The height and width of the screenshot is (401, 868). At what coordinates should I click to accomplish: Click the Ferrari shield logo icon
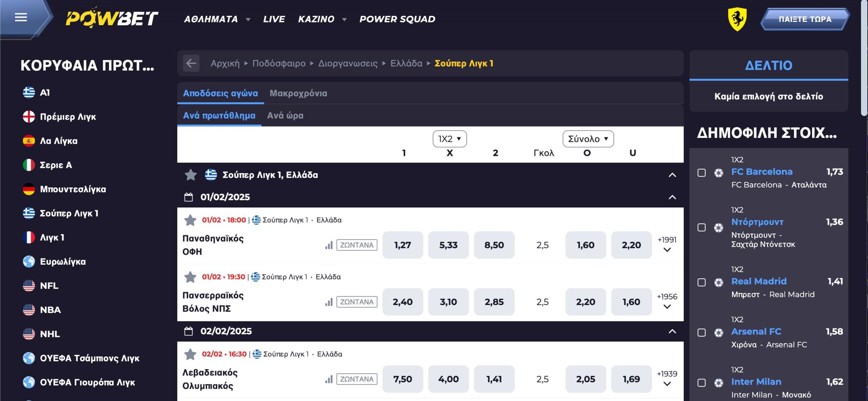pos(737,19)
